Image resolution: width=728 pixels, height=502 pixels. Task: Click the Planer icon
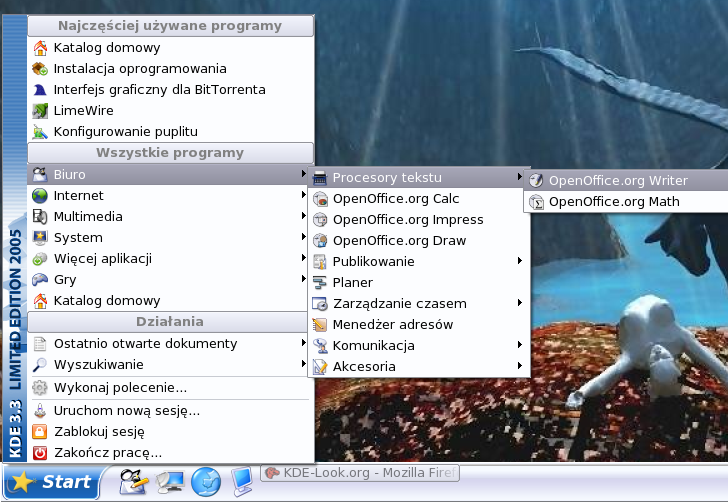pos(320,282)
